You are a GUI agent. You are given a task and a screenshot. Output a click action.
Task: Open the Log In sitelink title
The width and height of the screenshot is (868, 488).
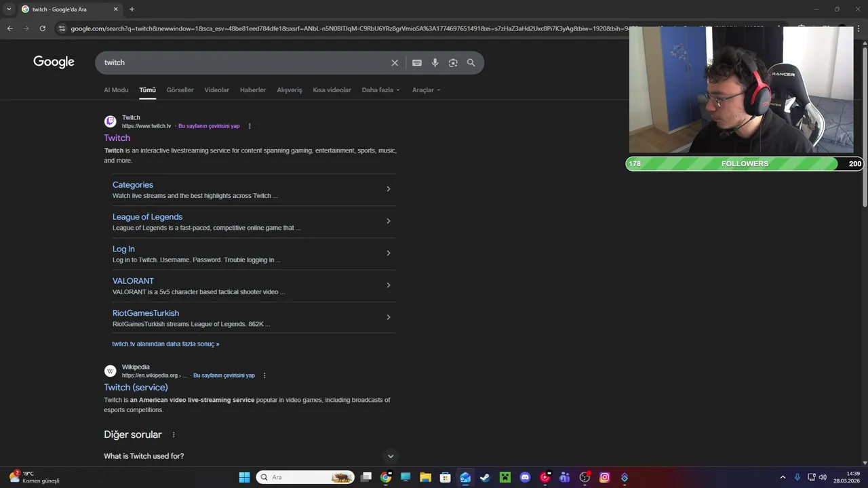click(123, 249)
